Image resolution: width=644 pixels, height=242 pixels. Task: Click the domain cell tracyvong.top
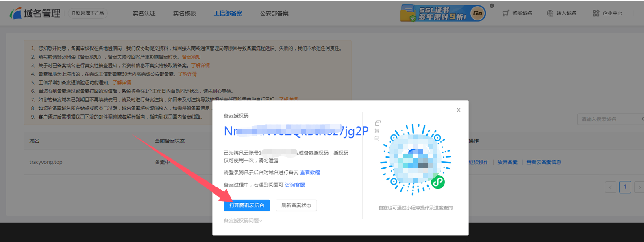click(x=46, y=162)
